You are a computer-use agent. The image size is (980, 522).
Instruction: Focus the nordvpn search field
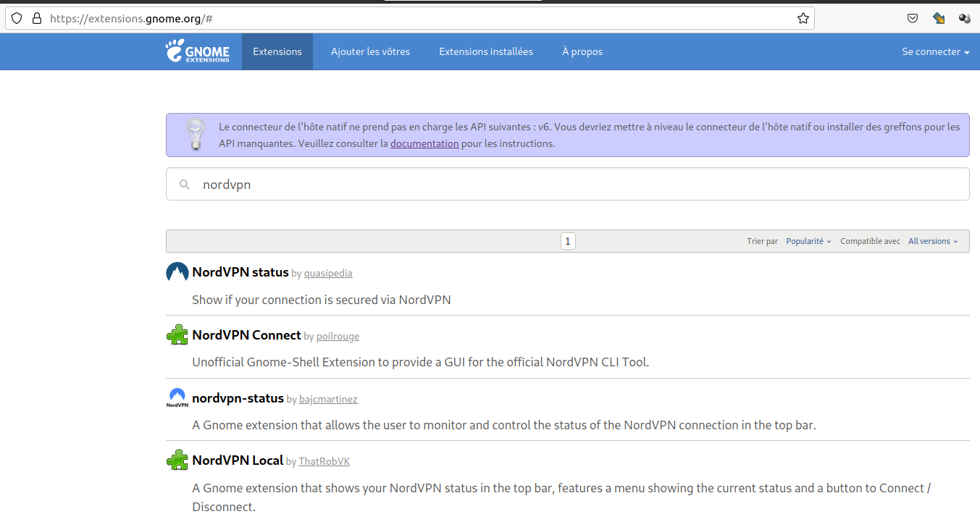coord(568,185)
